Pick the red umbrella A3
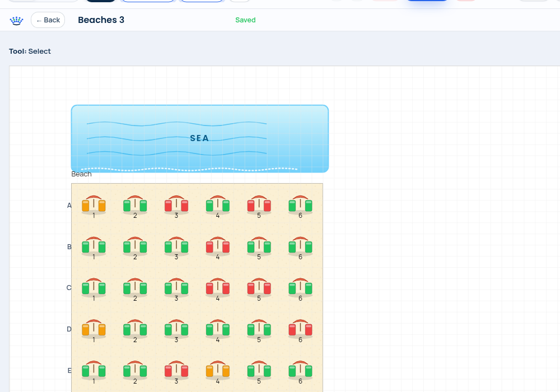Image resolution: width=560 pixels, height=392 pixels. coord(176,206)
